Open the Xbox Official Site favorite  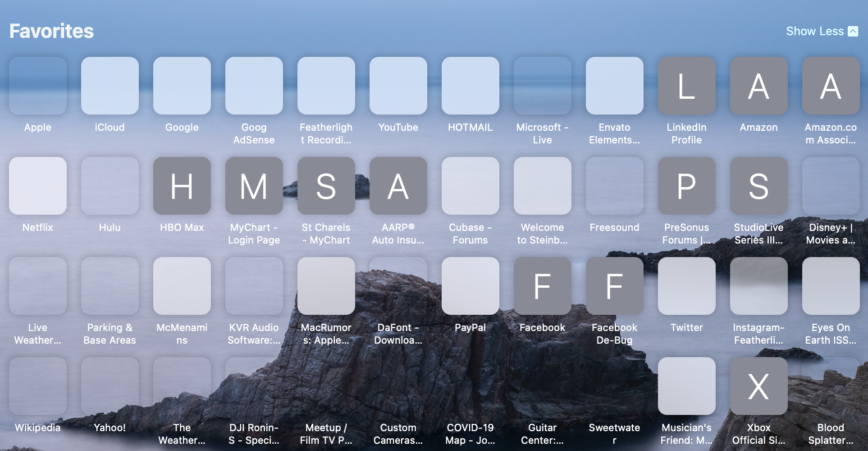click(x=759, y=386)
